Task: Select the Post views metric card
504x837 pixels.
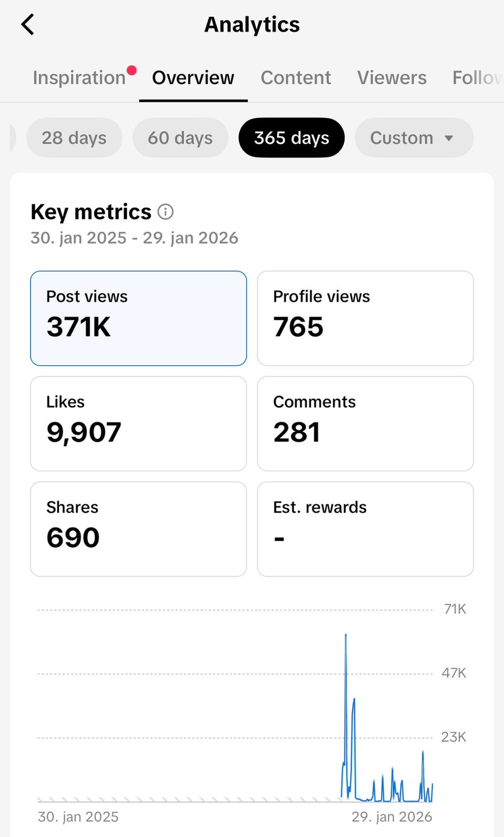Action: click(x=139, y=318)
